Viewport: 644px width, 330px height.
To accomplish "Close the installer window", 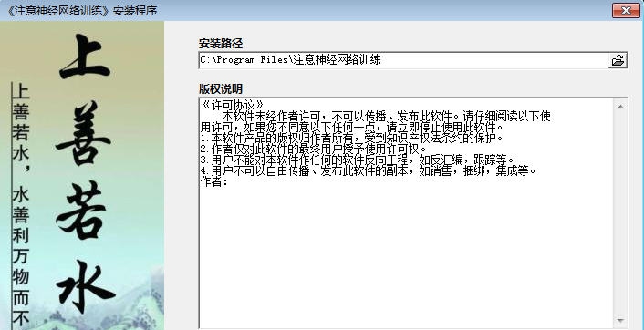I will (626, 11).
